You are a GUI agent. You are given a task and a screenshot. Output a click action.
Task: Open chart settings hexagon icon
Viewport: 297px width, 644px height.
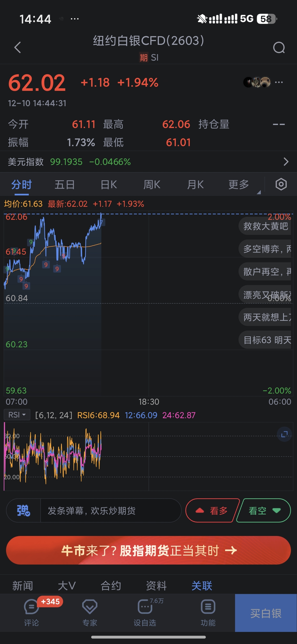click(281, 184)
